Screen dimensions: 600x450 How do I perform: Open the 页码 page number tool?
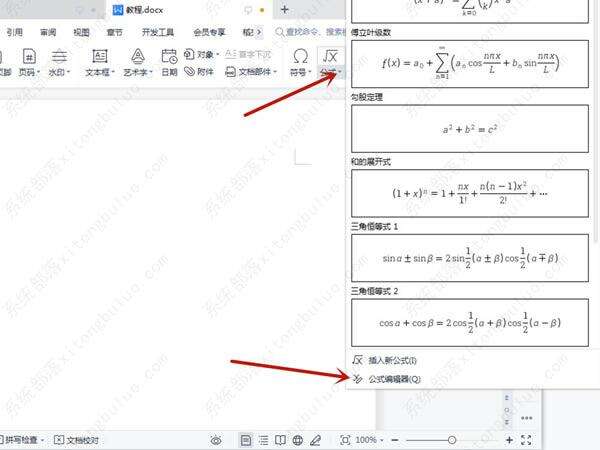pyautogui.click(x=29, y=62)
